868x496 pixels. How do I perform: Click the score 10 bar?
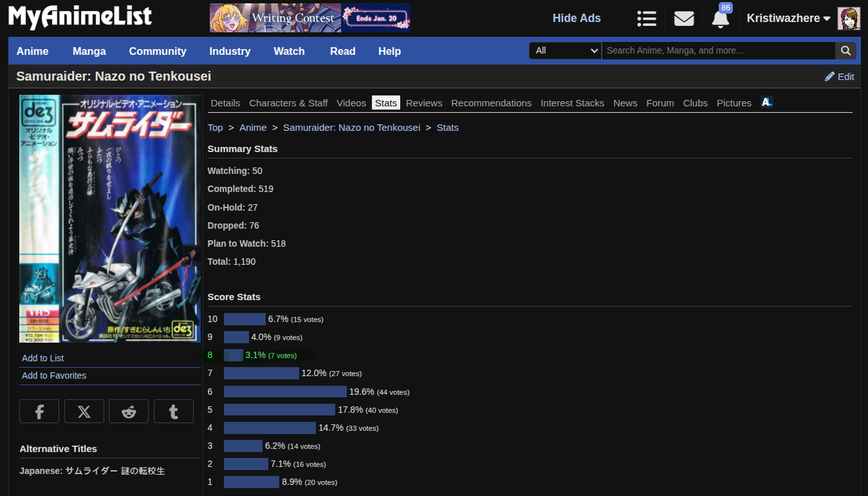click(x=245, y=319)
